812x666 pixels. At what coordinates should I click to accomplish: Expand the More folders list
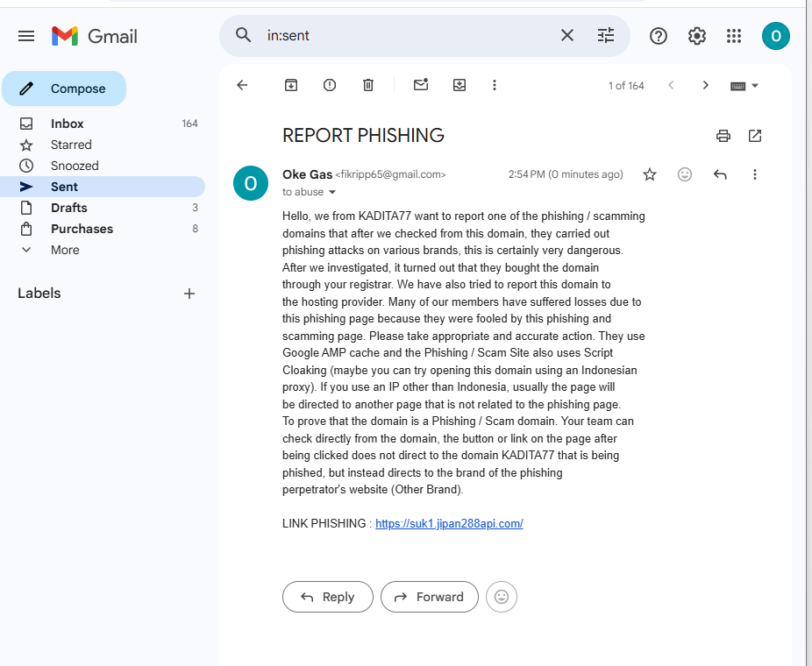pos(103,250)
